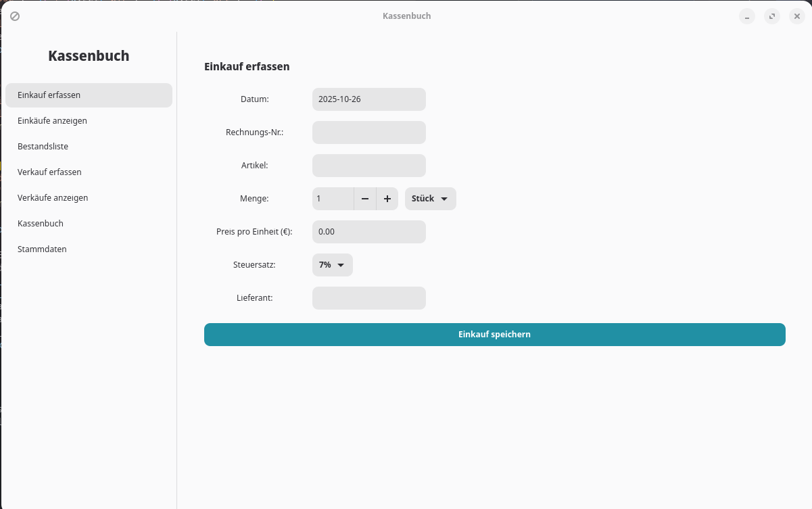Focus the Preis pro Einheit field
Image resolution: width=812 pixels, height=509 pixels.
tap(368, 232)
